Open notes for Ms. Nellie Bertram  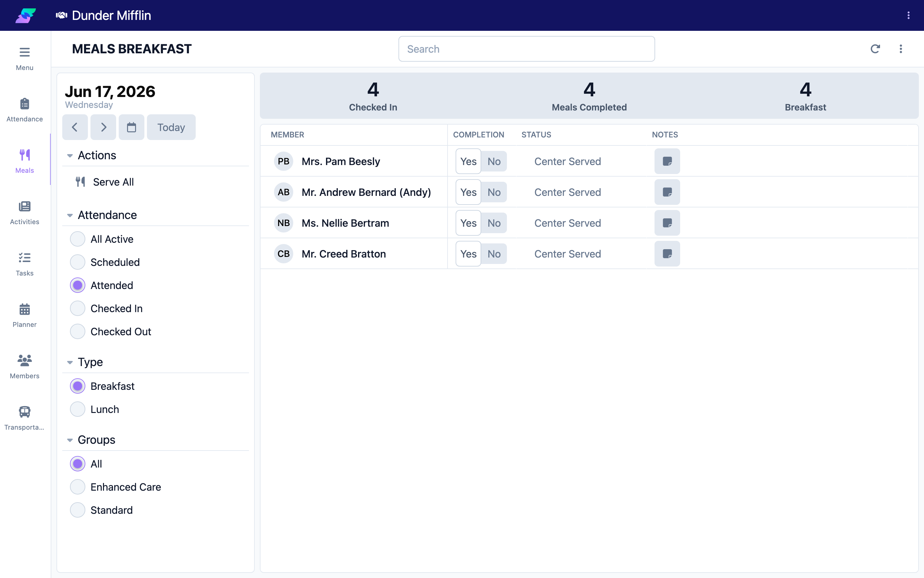[667, 223]
